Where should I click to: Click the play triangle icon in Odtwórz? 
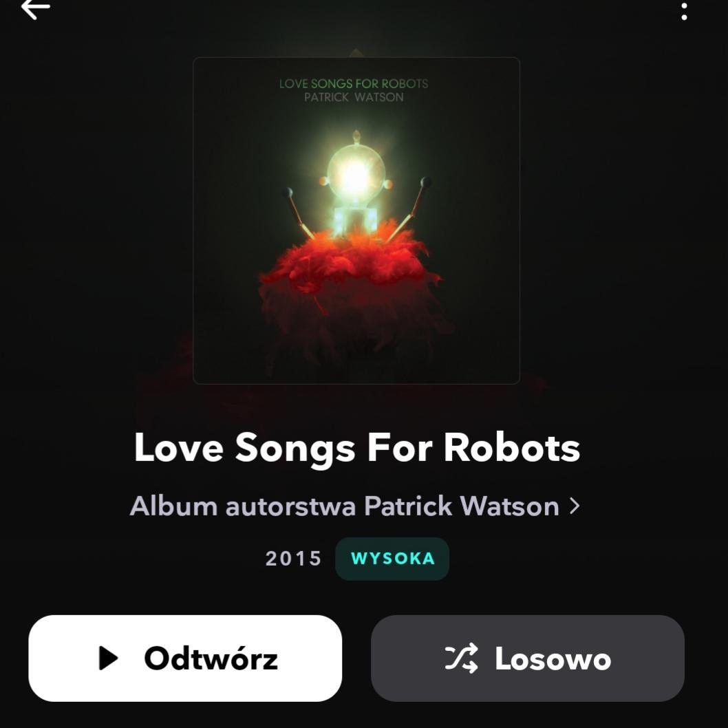coord(109,658)
